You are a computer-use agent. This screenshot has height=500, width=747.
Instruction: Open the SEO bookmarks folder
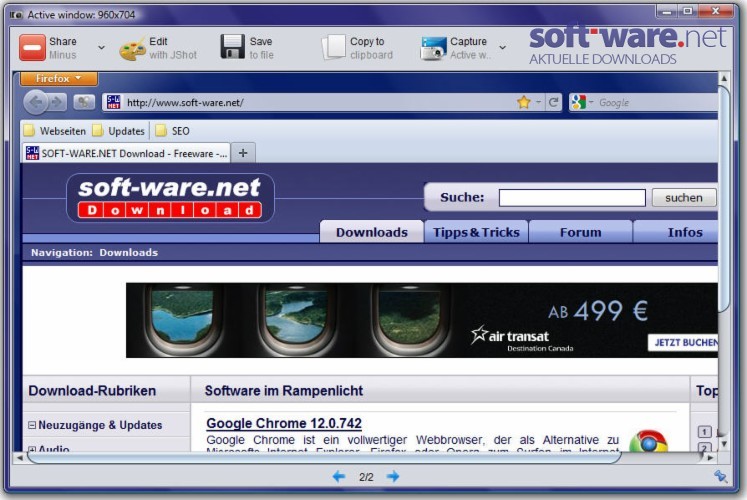click(172, 131)
